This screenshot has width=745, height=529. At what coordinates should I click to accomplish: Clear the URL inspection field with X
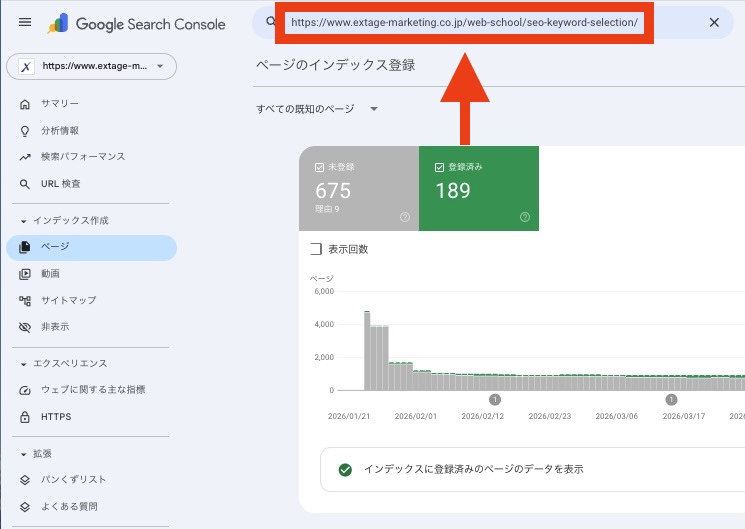[x=714, y=22]
